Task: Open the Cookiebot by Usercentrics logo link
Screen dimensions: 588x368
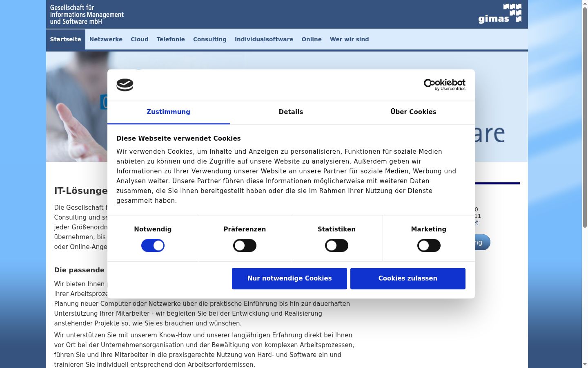Action: [x=444, y=85]
